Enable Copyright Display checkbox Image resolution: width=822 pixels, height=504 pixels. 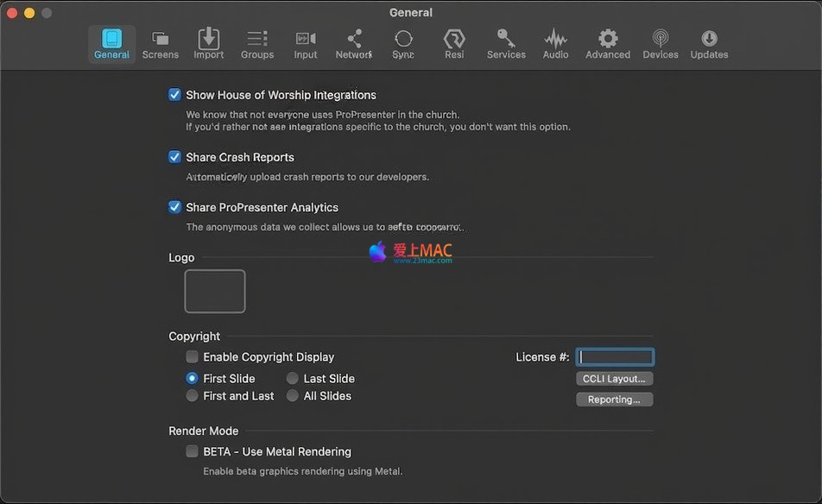pos(193,356)
